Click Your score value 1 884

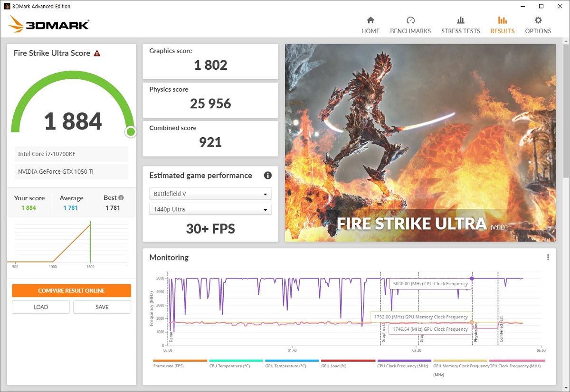click(x=28, y=208)
